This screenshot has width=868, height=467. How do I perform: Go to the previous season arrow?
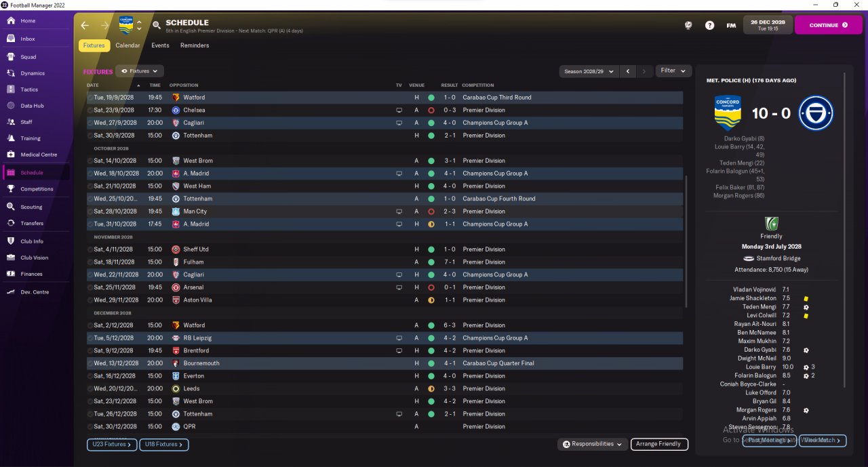tap(629, 70)
